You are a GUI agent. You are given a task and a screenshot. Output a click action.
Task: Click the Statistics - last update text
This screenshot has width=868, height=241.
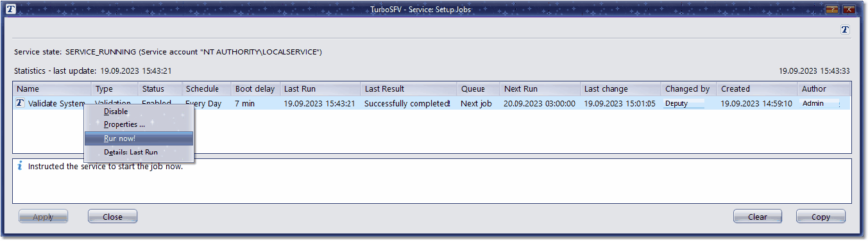pyautogui.click(x=92, y=71)
